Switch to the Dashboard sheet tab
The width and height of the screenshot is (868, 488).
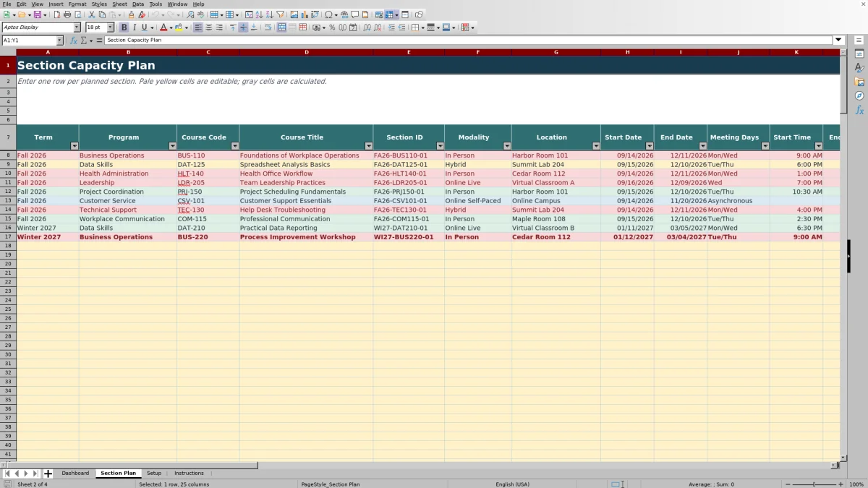point(75,474)
